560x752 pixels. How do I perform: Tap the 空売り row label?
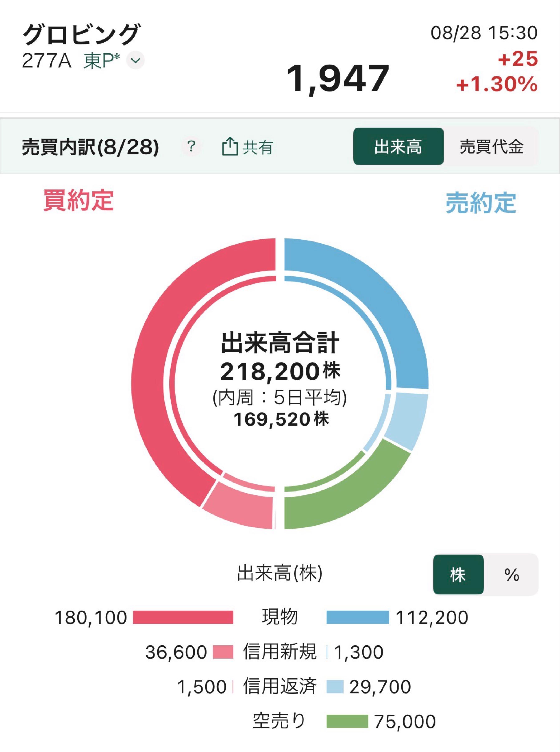coord(279,721)
